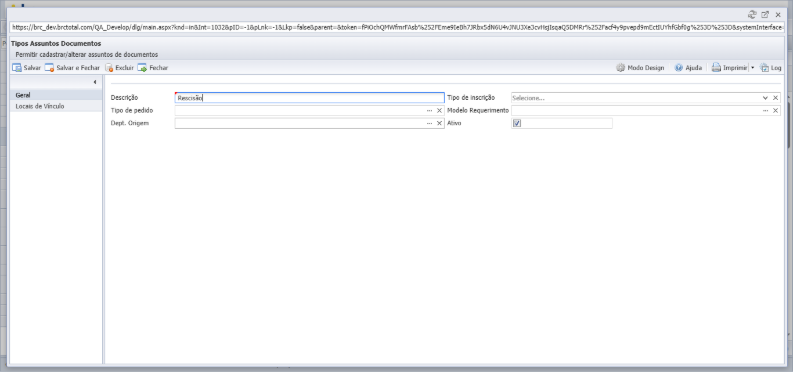Screen dimensions: 793x372
Task: Clear the Tipo de inscrição selection
Action: [775, 98]
